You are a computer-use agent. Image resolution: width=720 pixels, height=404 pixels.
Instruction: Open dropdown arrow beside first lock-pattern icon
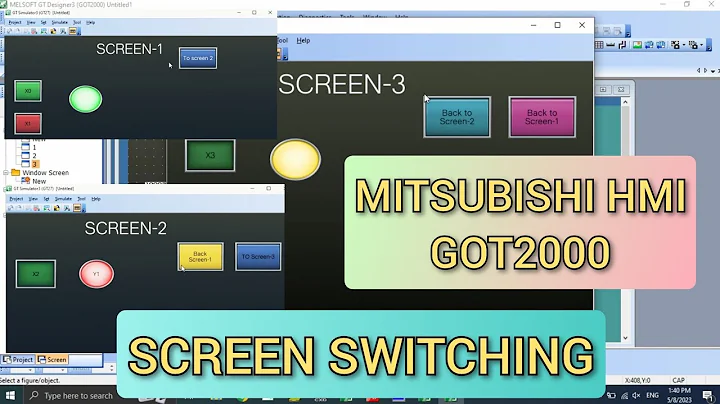click(684, 45)
